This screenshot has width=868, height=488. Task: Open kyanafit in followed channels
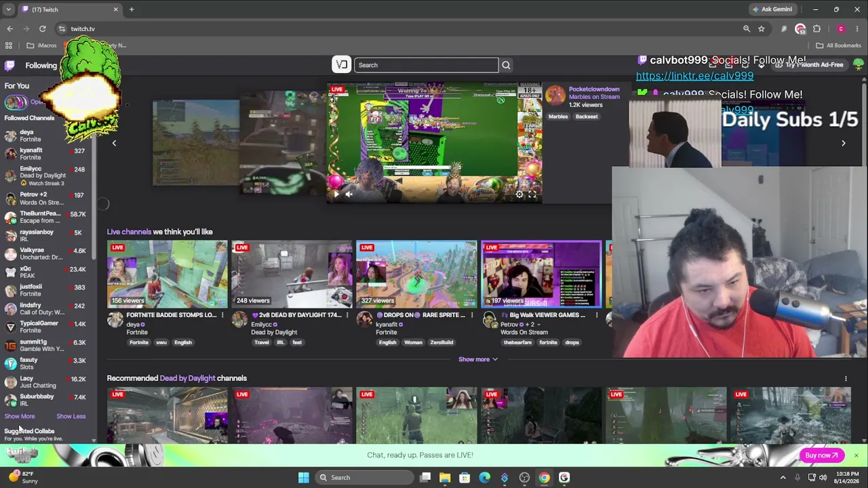[46, 154]
